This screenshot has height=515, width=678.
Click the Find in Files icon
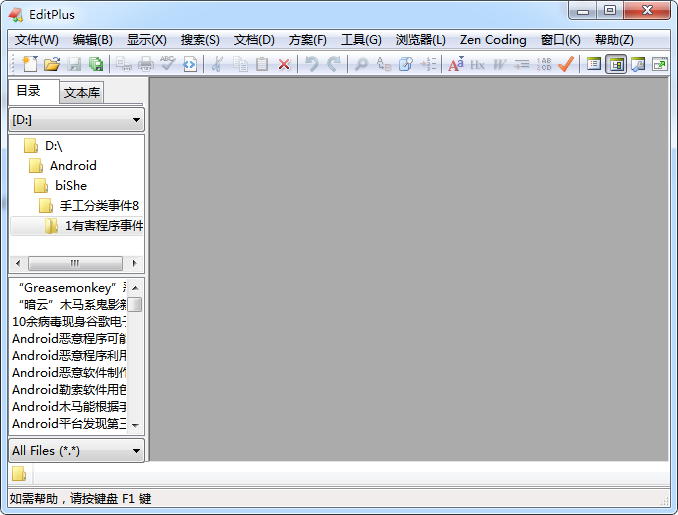click(406, 64)
